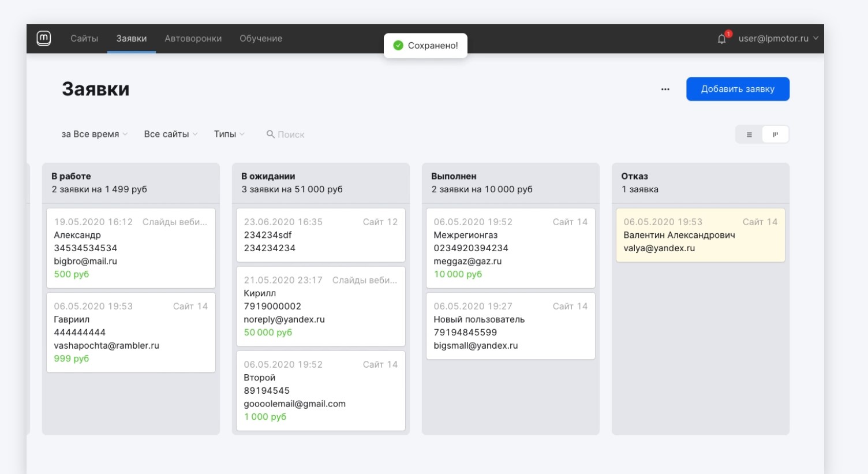Switch to kanban board view
Image resolution: width=868 pixels, height=474 pixels.
point(775,135)
